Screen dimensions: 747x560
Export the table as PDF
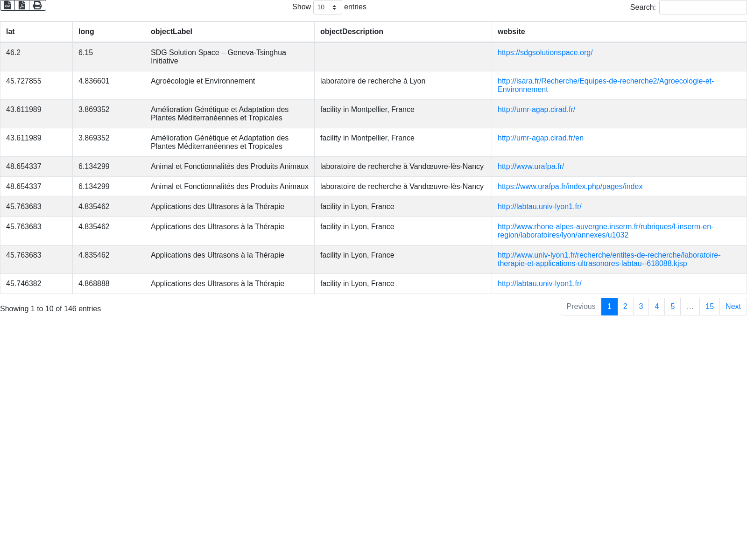click(22, 6)
